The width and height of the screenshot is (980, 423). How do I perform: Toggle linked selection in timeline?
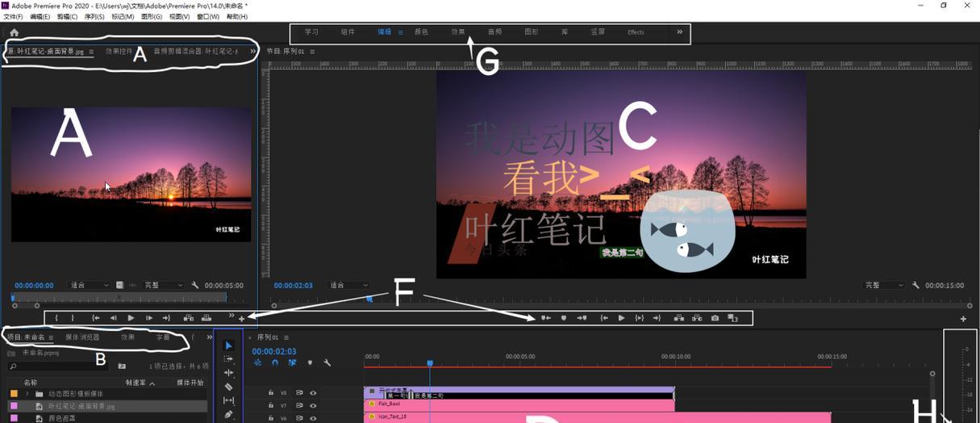click(x=292, y=362)
